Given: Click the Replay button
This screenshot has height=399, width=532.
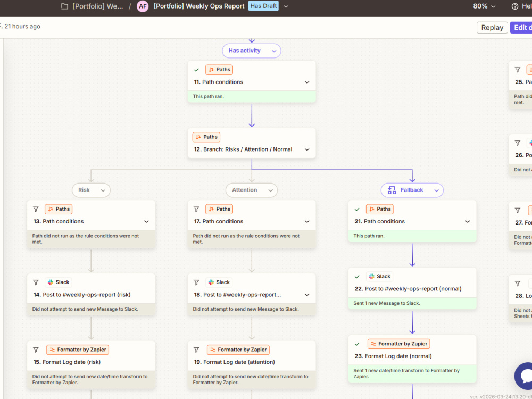Looking at the screenshot, I should 492,28.
